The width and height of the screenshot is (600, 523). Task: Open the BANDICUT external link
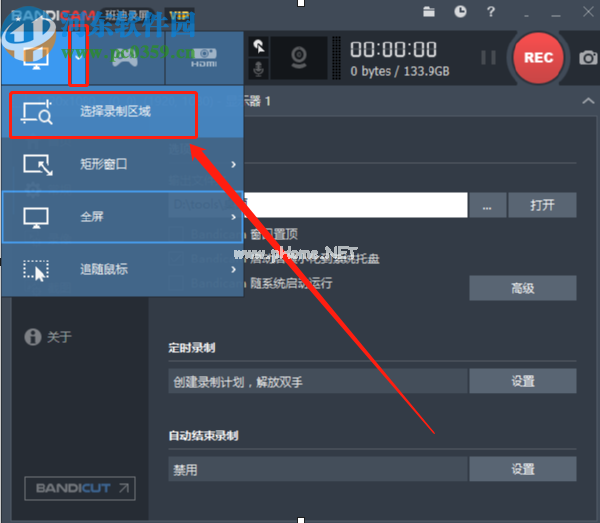click(80, 488)
